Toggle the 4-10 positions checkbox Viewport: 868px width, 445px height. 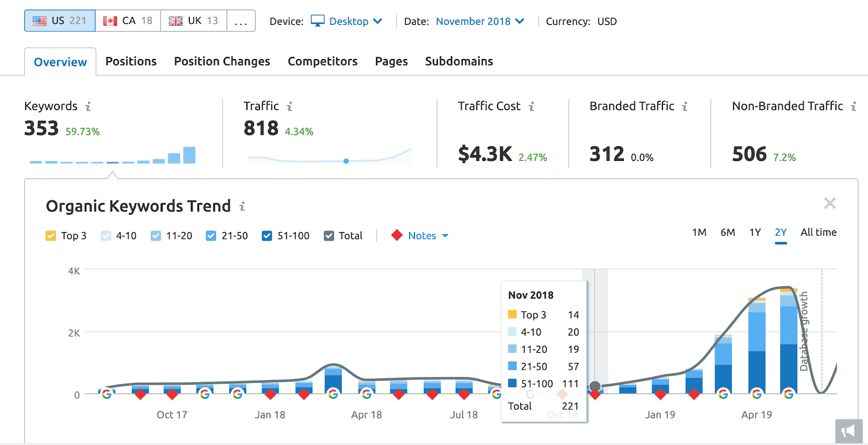pos(106,236)
